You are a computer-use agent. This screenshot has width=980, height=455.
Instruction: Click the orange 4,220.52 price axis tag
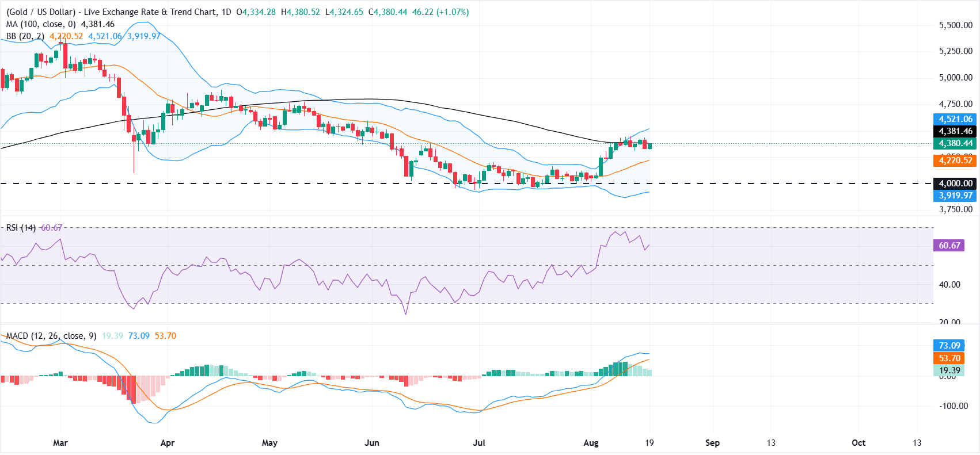pos(955,160)
